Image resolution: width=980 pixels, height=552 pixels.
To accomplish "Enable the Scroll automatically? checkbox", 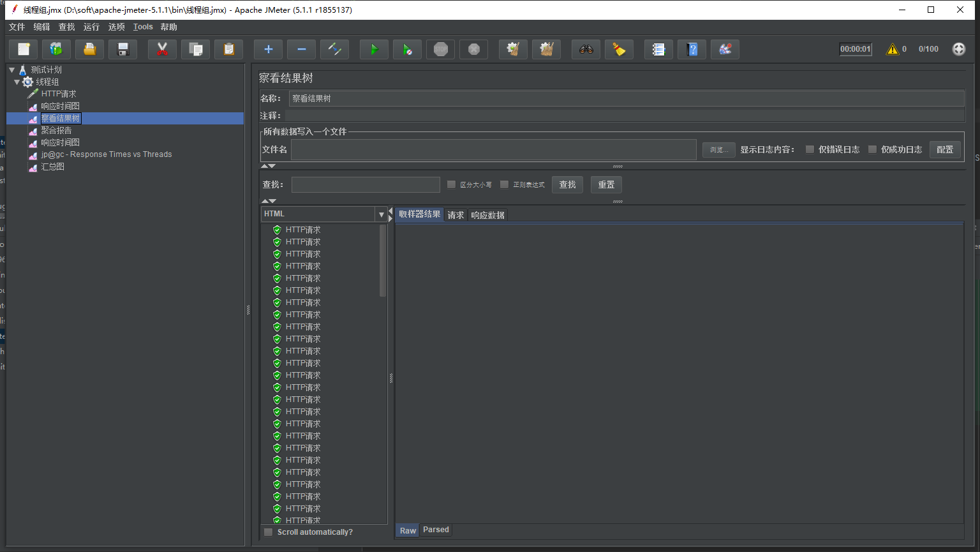I will 268,532.
